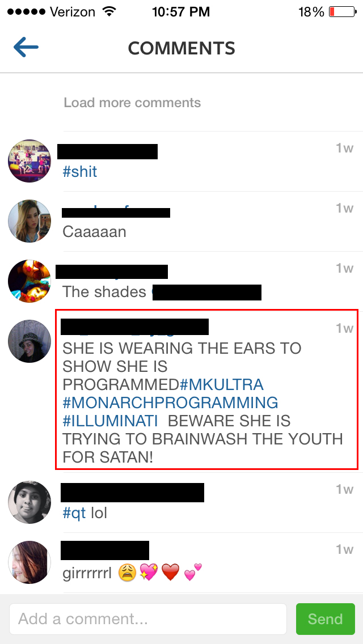Load more comments
Viewport: 363px width, 644px height.
132,102
